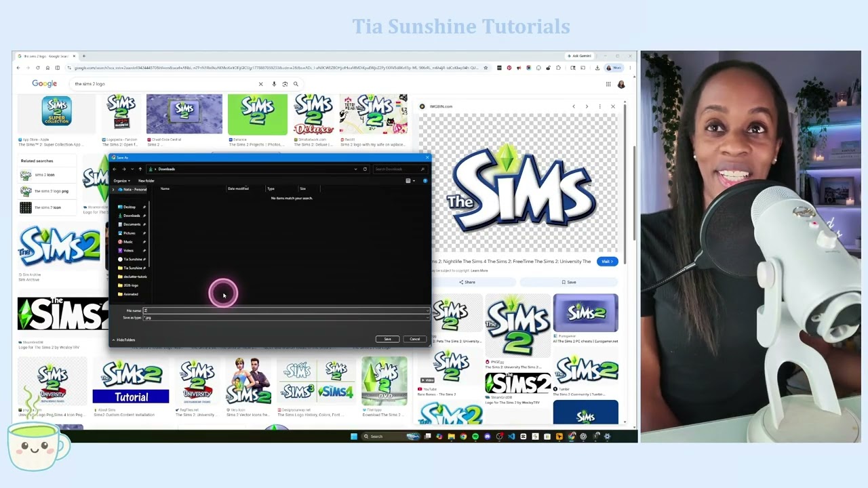Screen dimensions: 868x488
Task: Open the Ask Gemini button in Chrome
Action: (580, 56)
